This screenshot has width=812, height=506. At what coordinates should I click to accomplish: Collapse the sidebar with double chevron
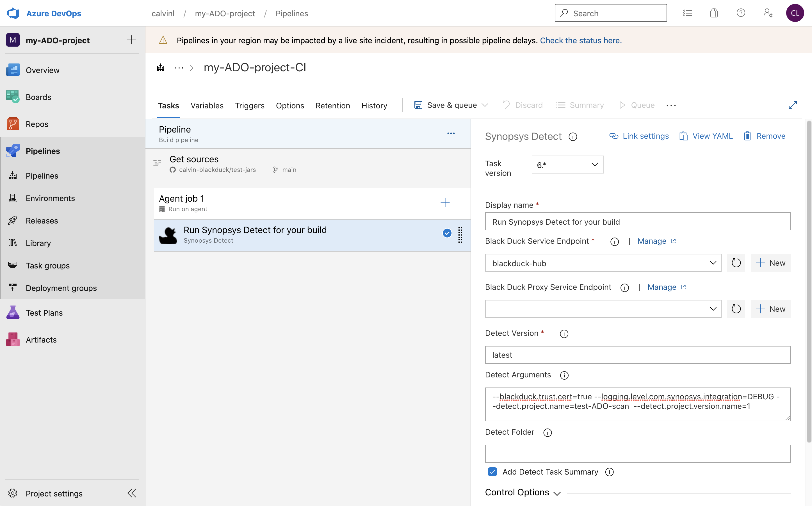(132, 493)
